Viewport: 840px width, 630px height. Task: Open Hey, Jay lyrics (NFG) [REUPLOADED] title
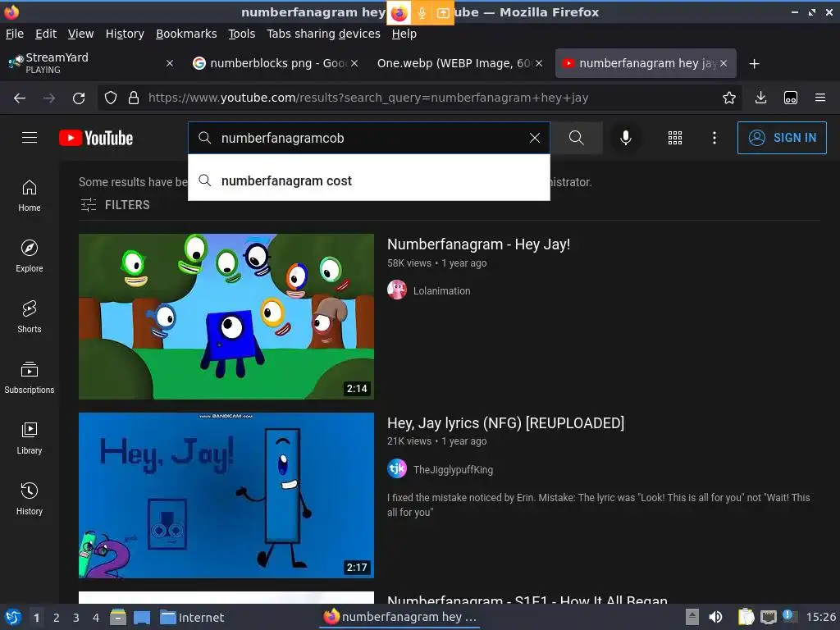click(x=505, y=423)
